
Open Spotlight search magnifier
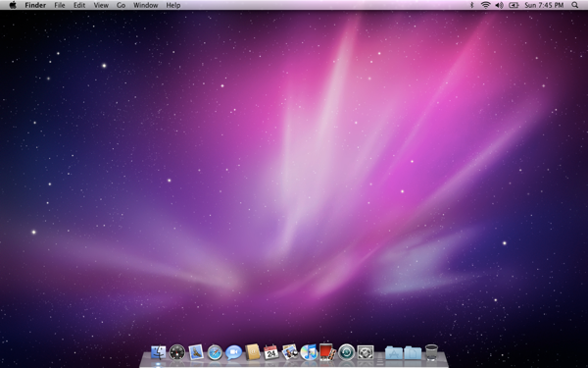click(574, 5)
